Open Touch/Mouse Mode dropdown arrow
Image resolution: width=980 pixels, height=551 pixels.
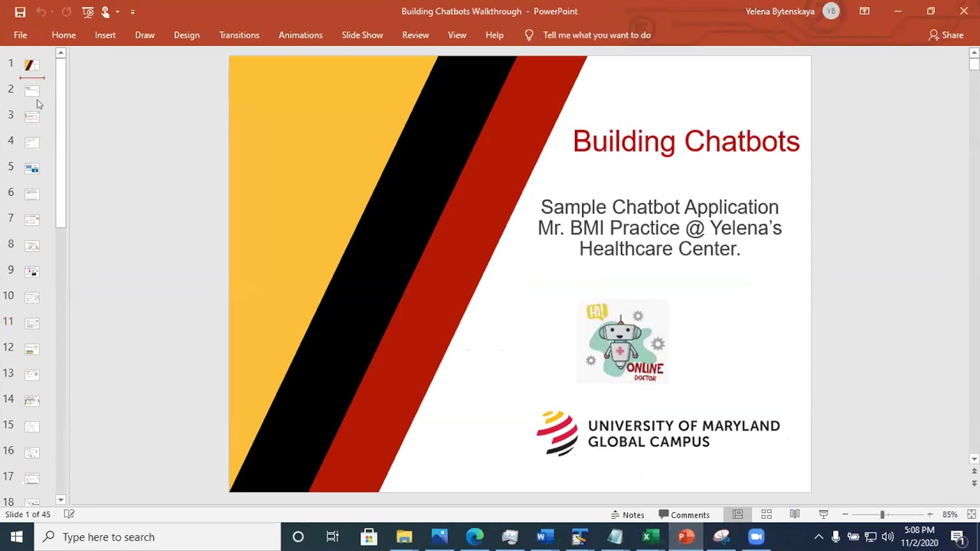tap(117, 11)
